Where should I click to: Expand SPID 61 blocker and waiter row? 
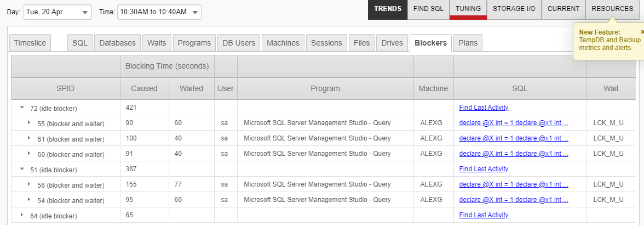pos(29,138)
